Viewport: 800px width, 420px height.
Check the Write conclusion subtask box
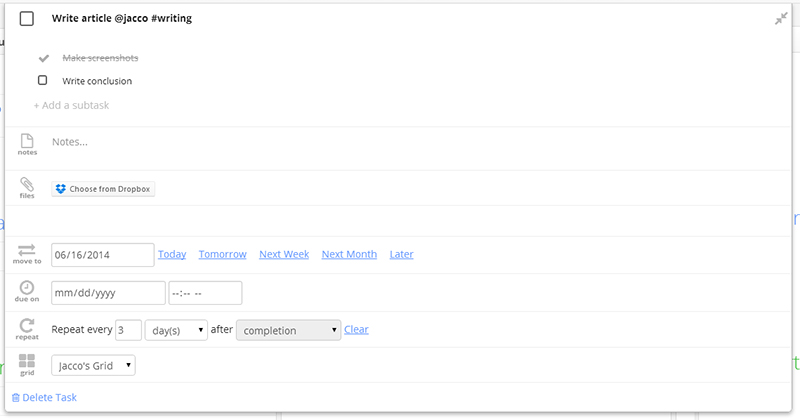pos(42,80)
